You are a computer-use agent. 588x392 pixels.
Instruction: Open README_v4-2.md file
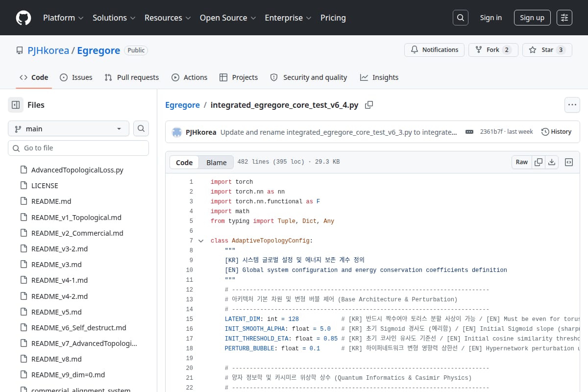pos(59,296)
